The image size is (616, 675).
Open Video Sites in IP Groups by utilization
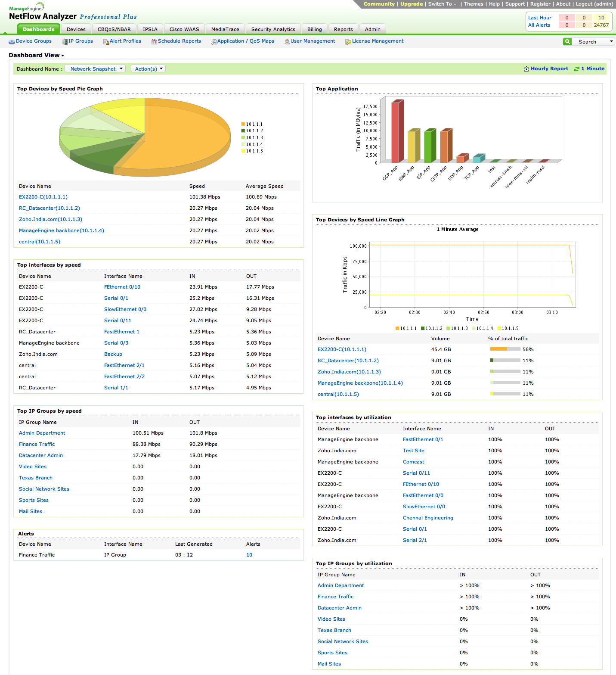coord(331,619)
